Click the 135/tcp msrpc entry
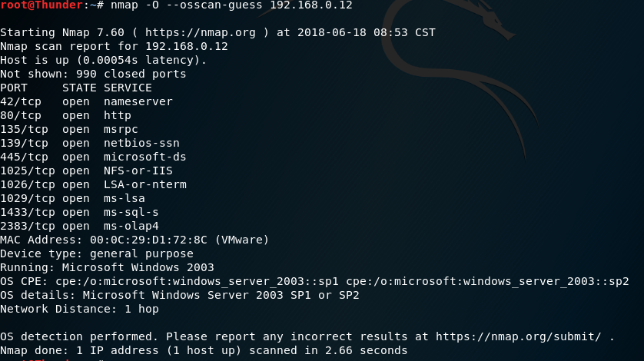Viewport: 644px width, 361px height. 69,129
